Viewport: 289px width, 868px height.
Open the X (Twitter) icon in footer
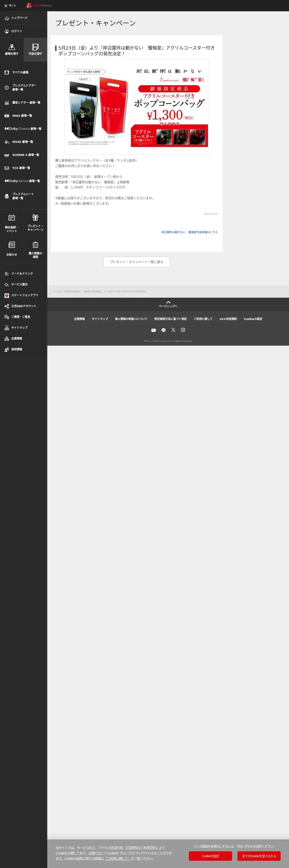(x=173, y=330)
